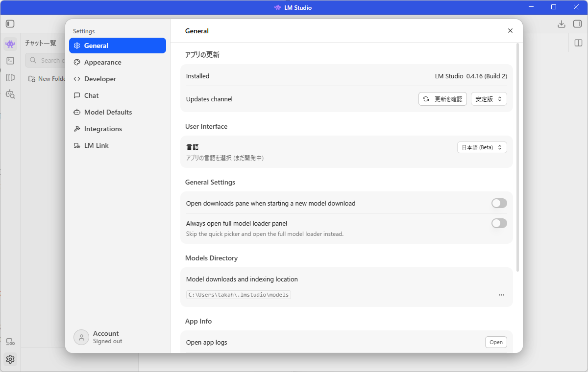Viewport: 588px width, 372px height.
Task: Open LM Link settings section
Action: pyautogui.click(x=118, y=145)
